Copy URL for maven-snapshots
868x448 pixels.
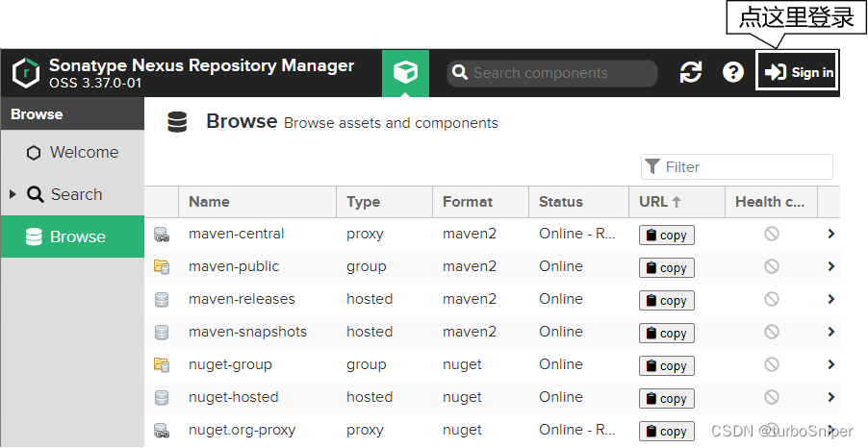667,333
